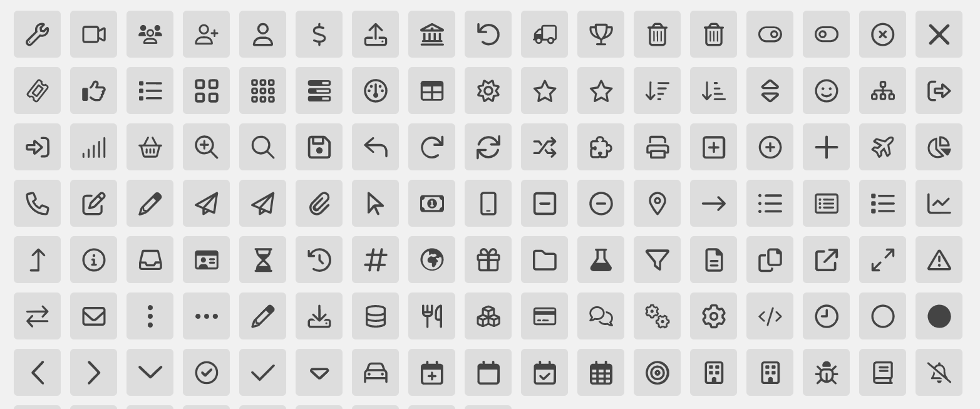Click the delivery truck icon
This screenshot has width=980, height=409.
[545, 34]
